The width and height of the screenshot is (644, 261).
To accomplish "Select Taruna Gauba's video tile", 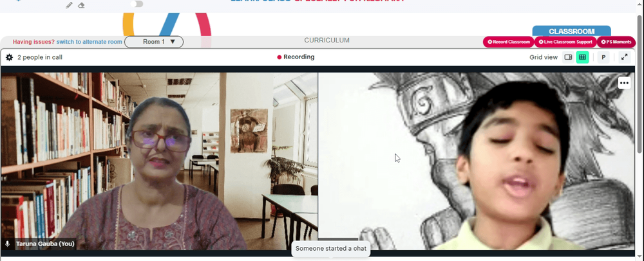I will [x=159, y=161].
